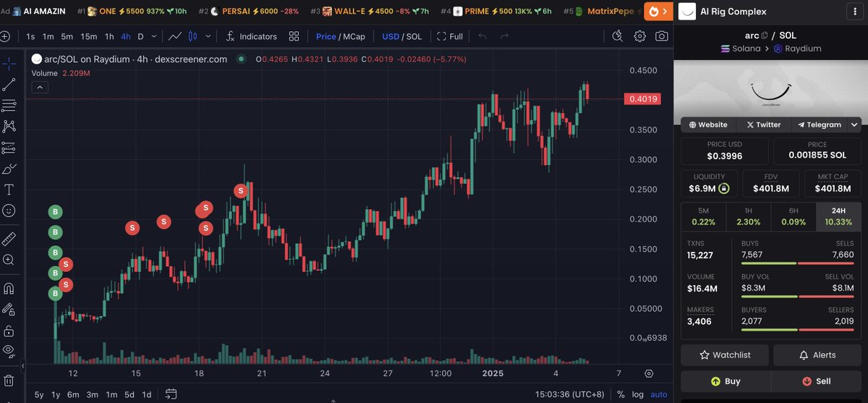Click the top red S trade marker
Screen dimensions: 868x403
pos(241,191)
